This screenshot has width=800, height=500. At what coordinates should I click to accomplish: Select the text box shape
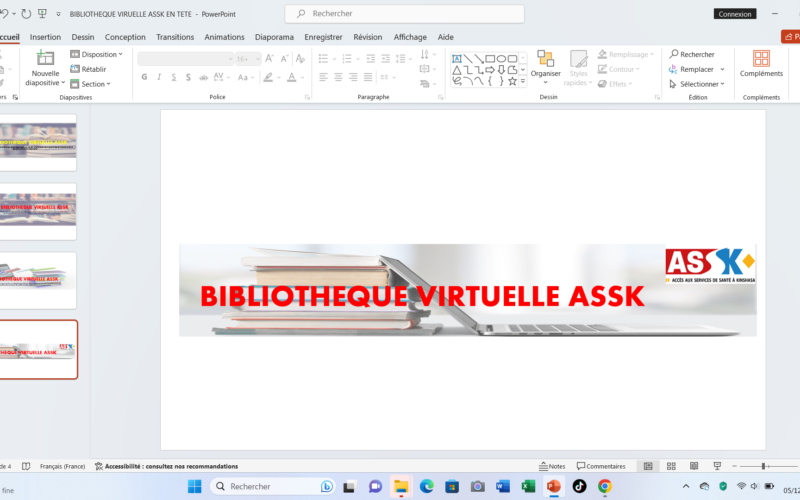pyautogui.click(x=457, y=59)
